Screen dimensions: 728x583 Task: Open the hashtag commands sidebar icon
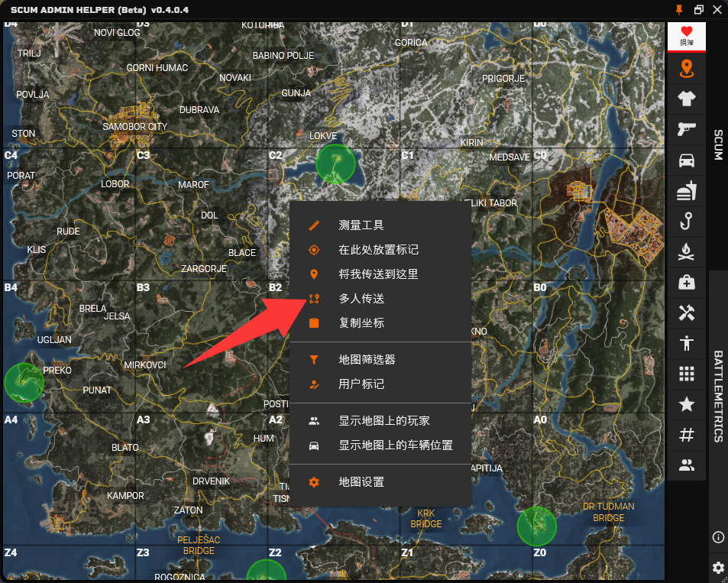tap(686, 436)
